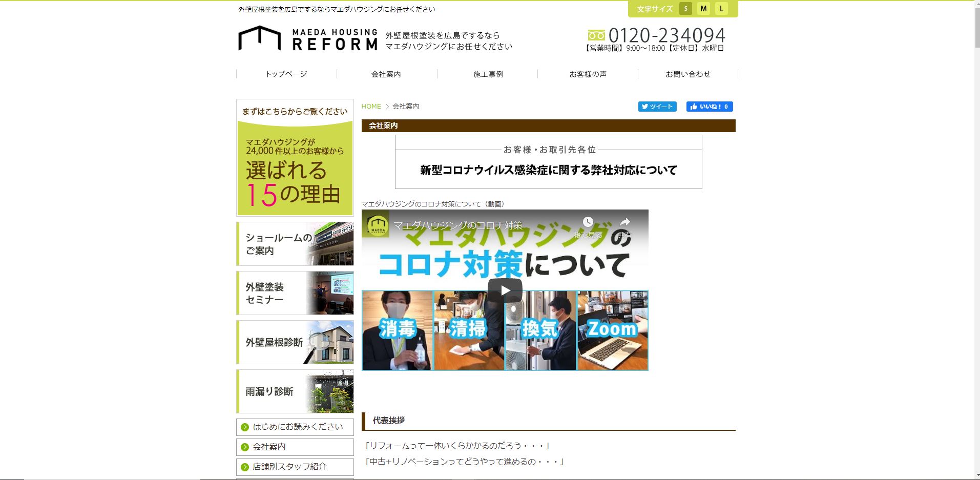Open ショールームのご案内 banner
Image resolution: width=980 pixels, height=480 pixels.
coord(295,244)
